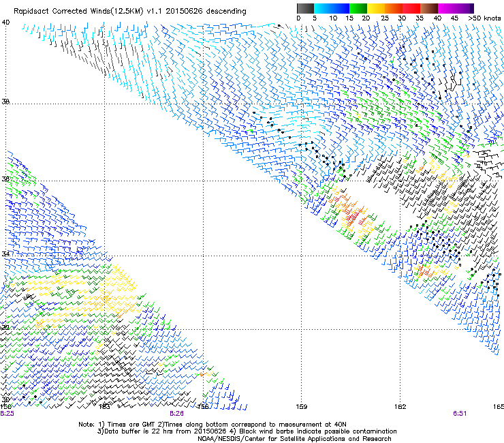Click the Rapidscat Corrected Winds title text
504x443 pixels.
coord(130,12)
